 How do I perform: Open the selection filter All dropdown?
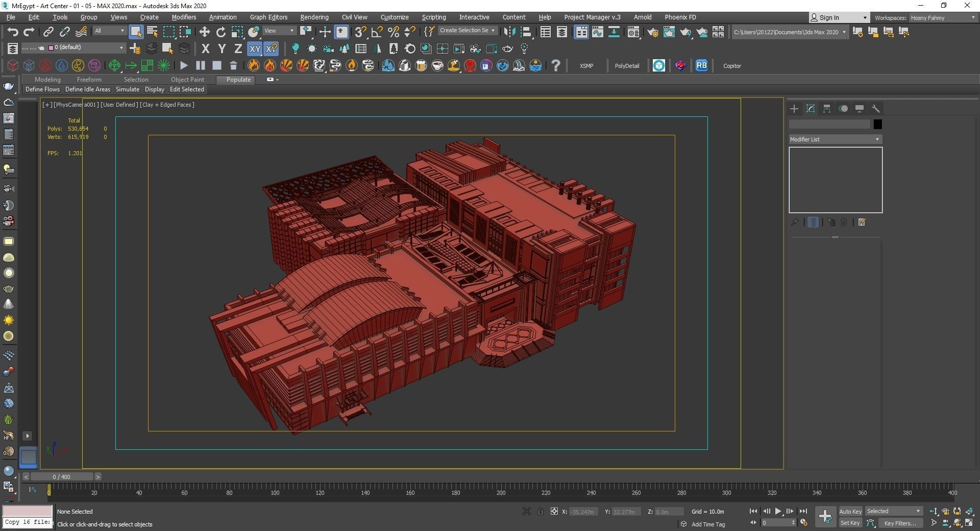[109, 31]
